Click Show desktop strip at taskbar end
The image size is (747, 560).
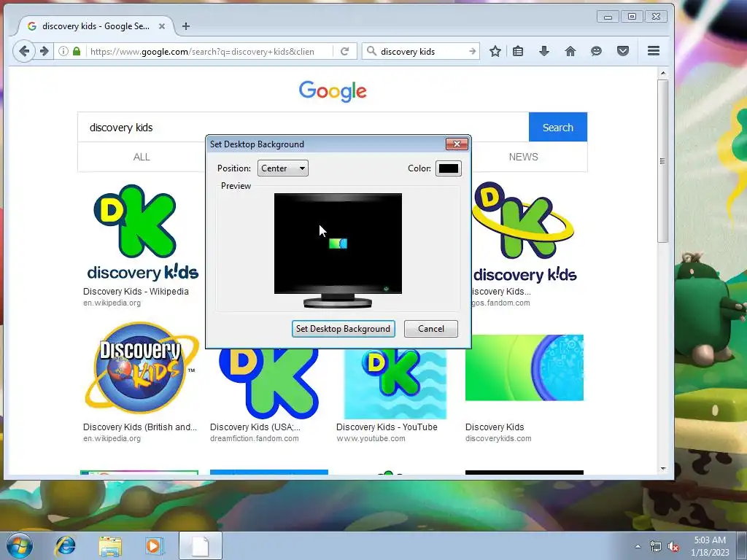point(742,545)
